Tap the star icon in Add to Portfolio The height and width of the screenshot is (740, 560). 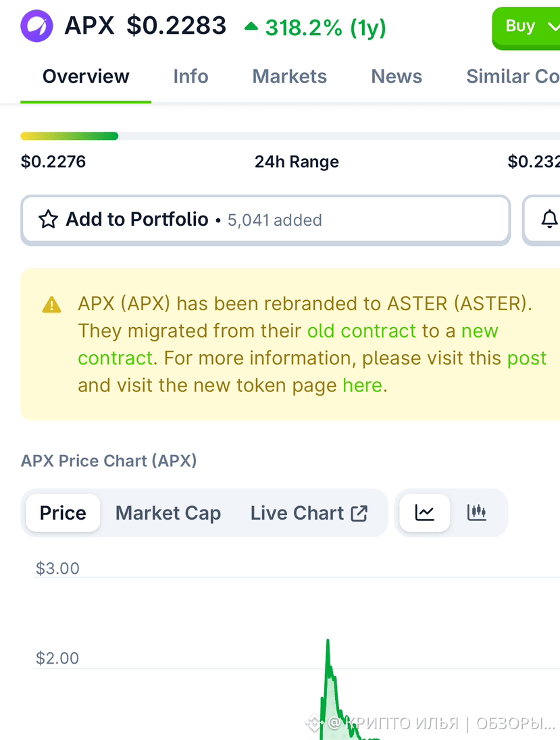[x=48, y=220]
